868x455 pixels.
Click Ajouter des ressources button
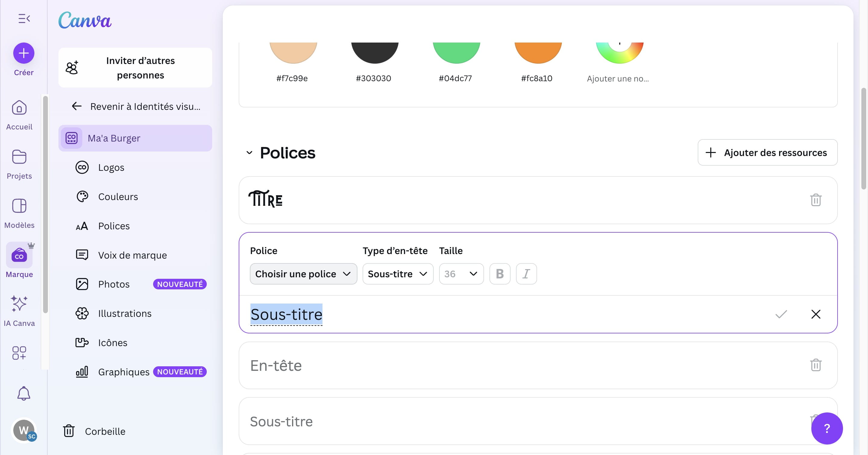(767, 152)
